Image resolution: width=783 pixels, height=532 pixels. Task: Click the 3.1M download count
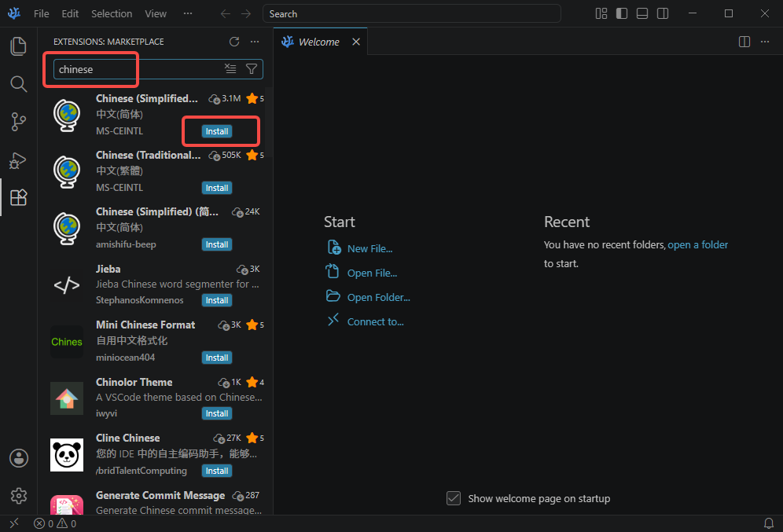click(x=225, y=98)
